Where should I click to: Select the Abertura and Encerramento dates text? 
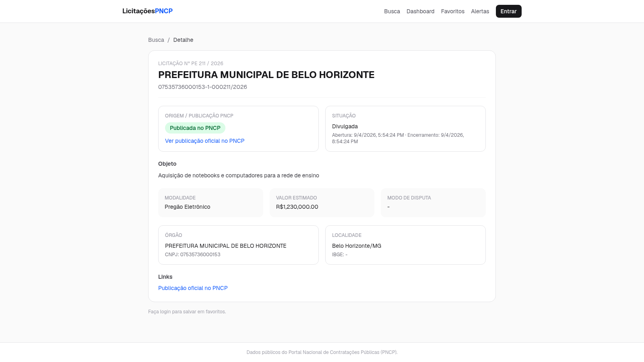pyautogui.click(x=398, y=138)
